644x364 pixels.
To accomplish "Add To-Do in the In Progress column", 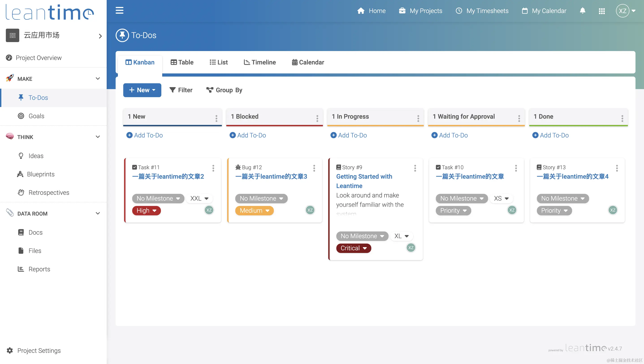I will [x=348, y=135].
